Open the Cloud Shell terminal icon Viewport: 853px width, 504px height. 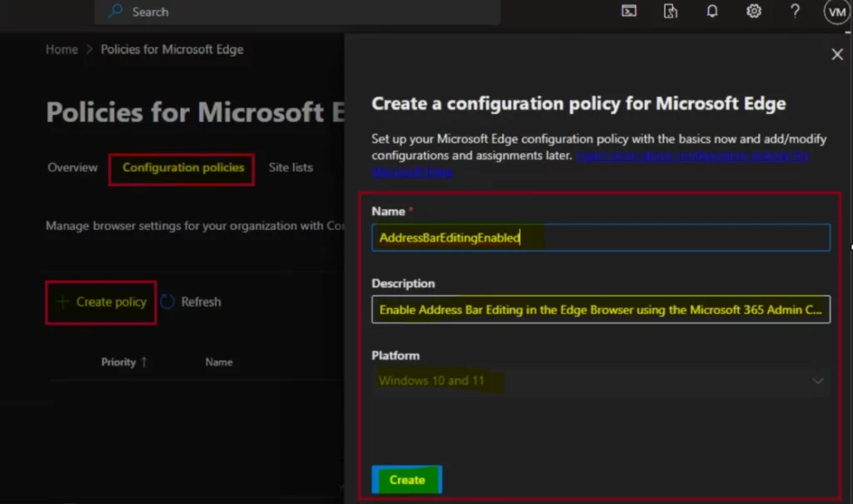coord(629,11)
